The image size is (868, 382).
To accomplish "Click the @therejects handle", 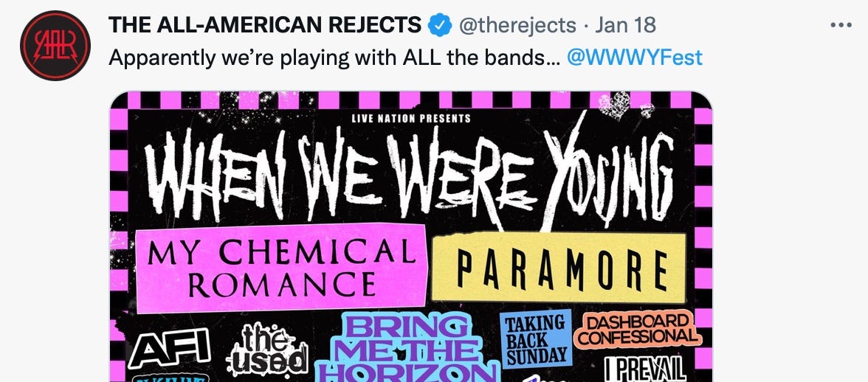I will [x=517, y=25].
